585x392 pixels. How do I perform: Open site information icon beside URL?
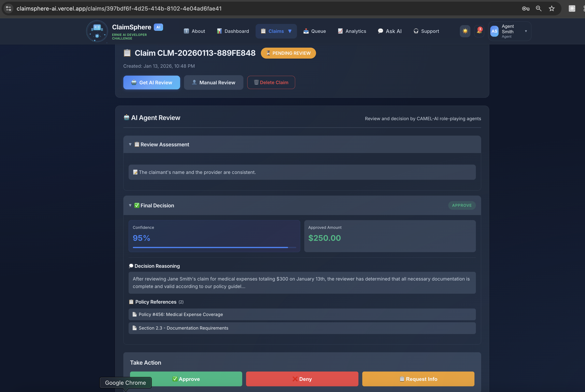[x=9, y=9]
